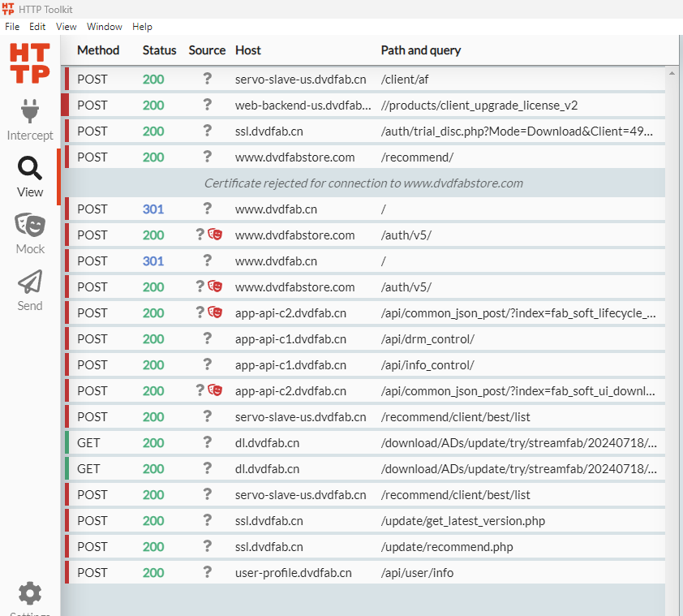Open the Settings gear icon
The width and height of the screenshot is (683, 616).
point(30,594)
